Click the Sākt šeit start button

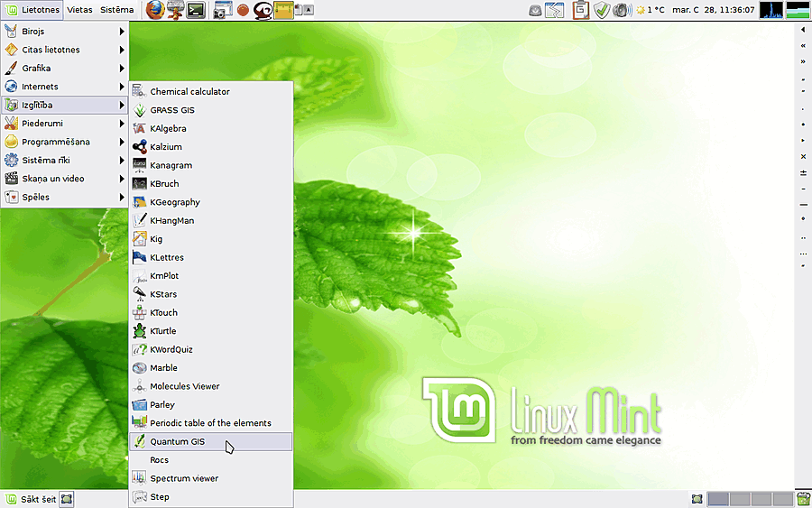(31, 499)
